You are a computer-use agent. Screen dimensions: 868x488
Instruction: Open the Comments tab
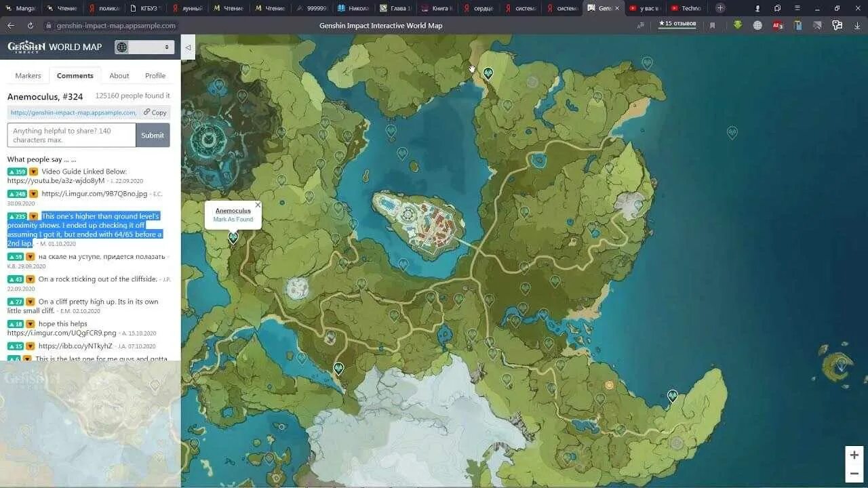(x=75, y=76)
